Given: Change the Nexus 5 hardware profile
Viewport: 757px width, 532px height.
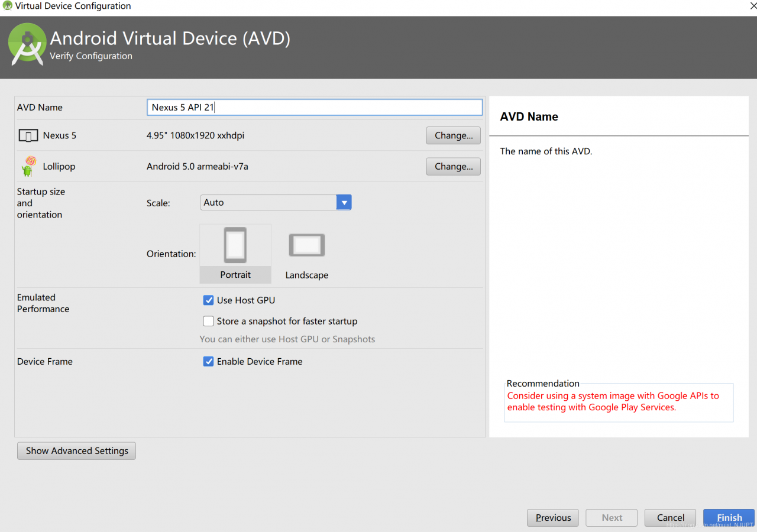Looking at the screenshot, I should (454, 135).
